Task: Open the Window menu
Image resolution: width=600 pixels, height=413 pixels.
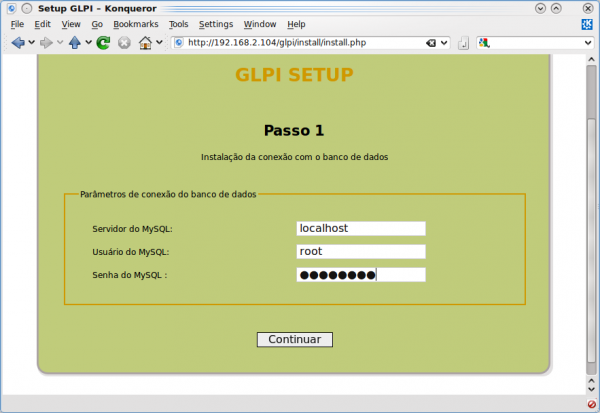Action: pos(260,24)
